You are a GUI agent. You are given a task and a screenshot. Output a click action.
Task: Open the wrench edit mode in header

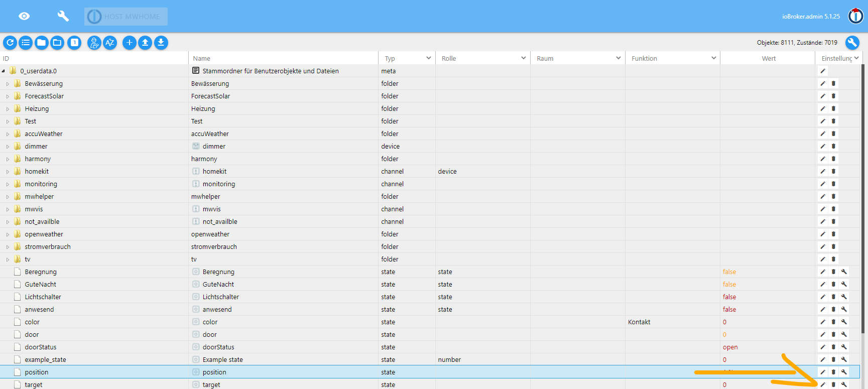(x=63, y=16)
